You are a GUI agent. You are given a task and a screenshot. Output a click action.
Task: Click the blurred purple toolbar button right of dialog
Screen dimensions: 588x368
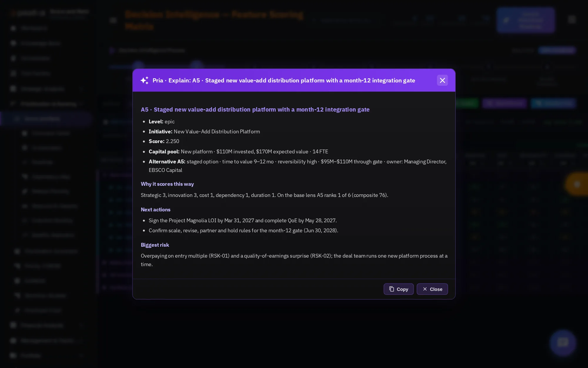505,103
